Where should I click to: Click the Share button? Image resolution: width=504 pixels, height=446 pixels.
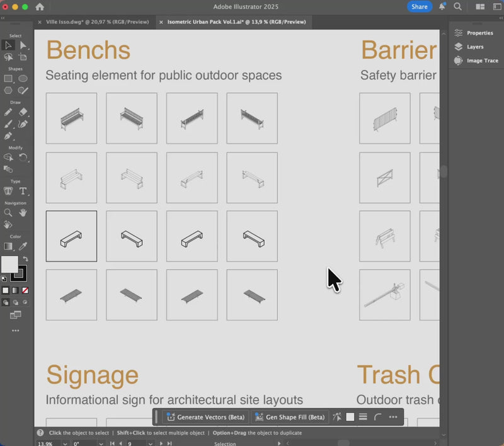click(419, 7)
